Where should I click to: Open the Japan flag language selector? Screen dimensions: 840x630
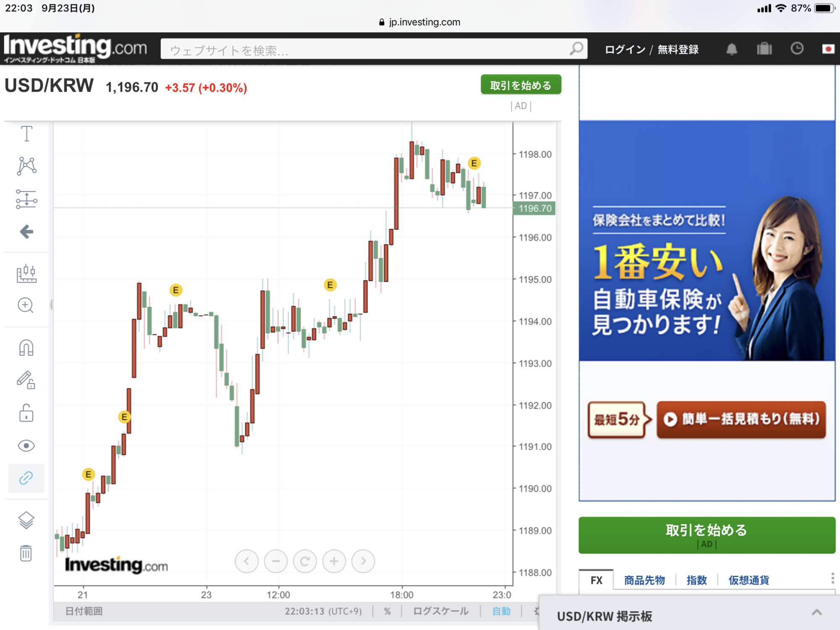click(828, 49)
